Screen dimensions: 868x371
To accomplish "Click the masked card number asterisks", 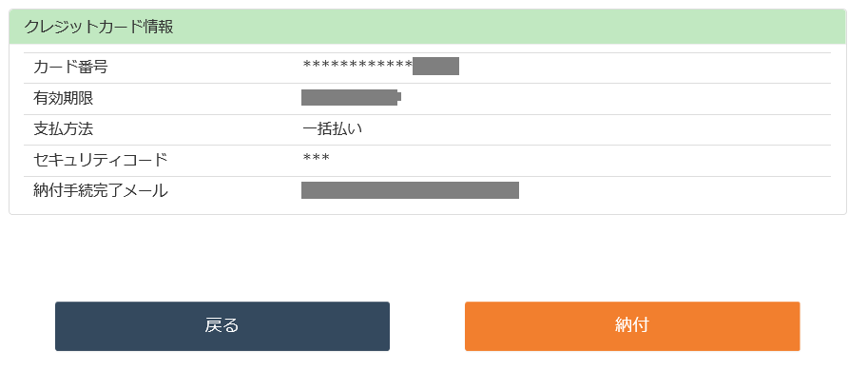I will coord(357,67).
